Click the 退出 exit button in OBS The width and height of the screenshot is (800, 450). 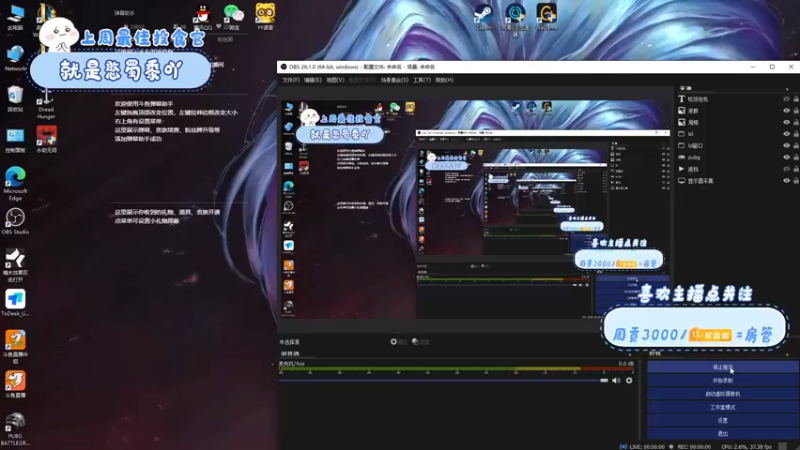(x=722, y=433)
